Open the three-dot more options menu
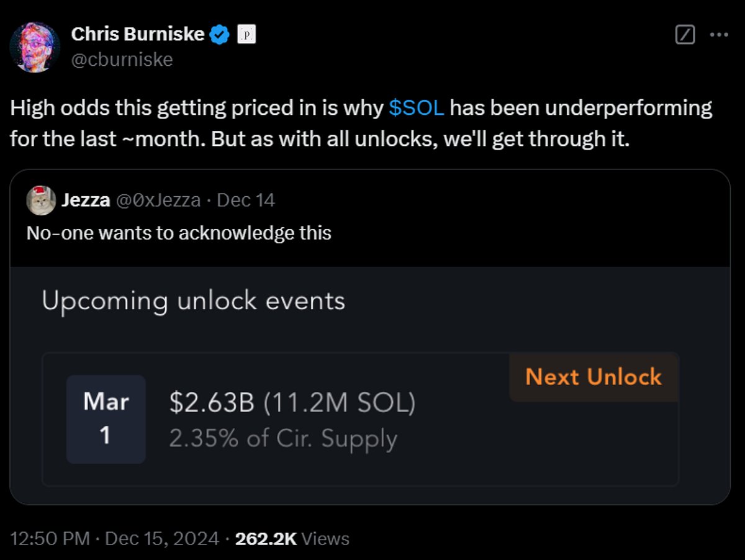745x560 pixels. [718, 35]
